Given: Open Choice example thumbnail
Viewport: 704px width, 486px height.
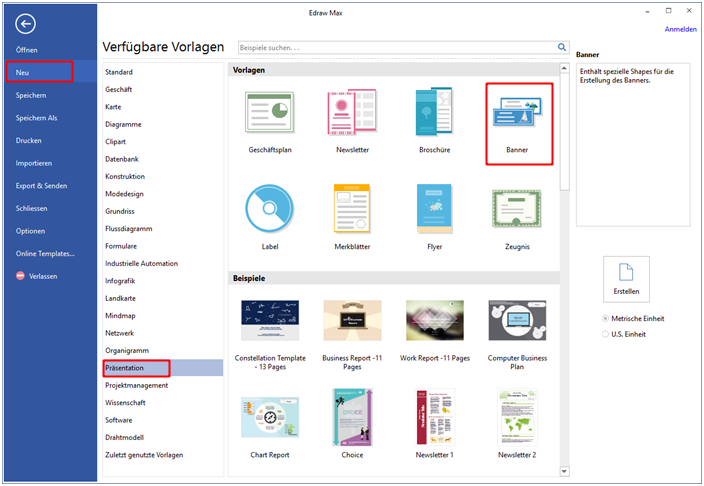Looking at the screenshot, I should pos(352,417).
